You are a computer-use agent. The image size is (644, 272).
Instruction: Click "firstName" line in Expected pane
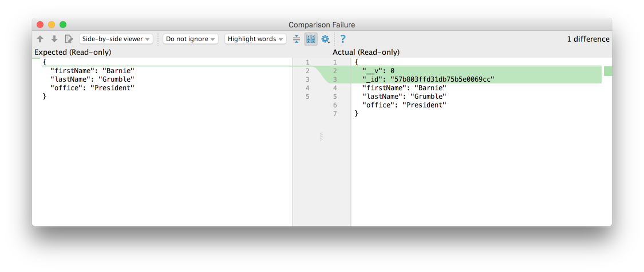click(x=92, y=71)
